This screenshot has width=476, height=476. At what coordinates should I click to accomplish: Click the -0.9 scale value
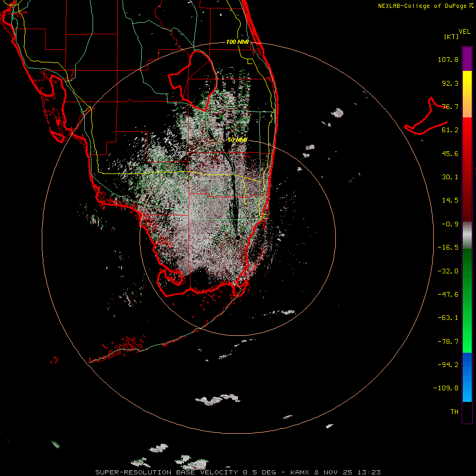450,224
